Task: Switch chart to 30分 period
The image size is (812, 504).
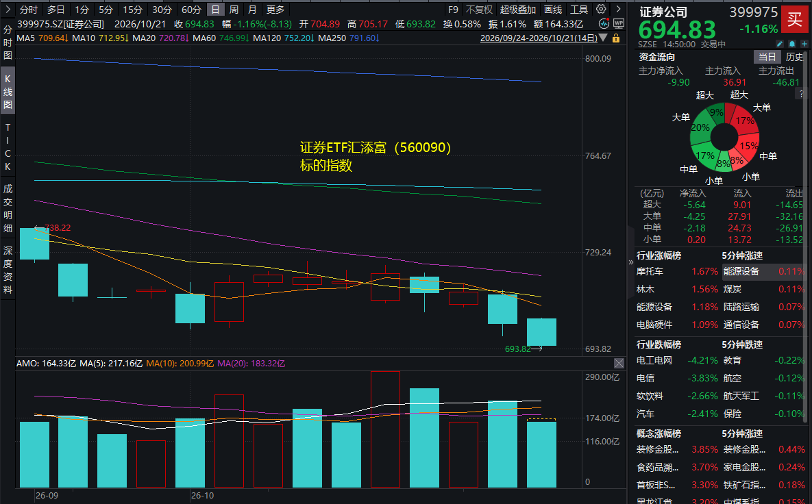Action: coord(162,10)
